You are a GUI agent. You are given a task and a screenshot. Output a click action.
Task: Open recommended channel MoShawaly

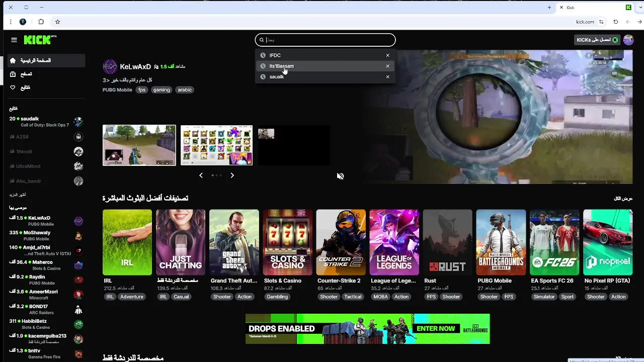[x=46, y=236]
